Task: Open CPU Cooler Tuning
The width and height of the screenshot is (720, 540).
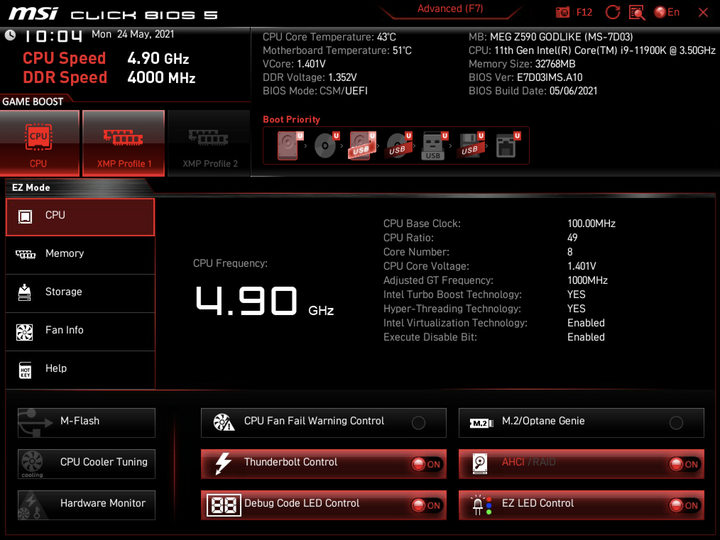Action: [86, 464]
